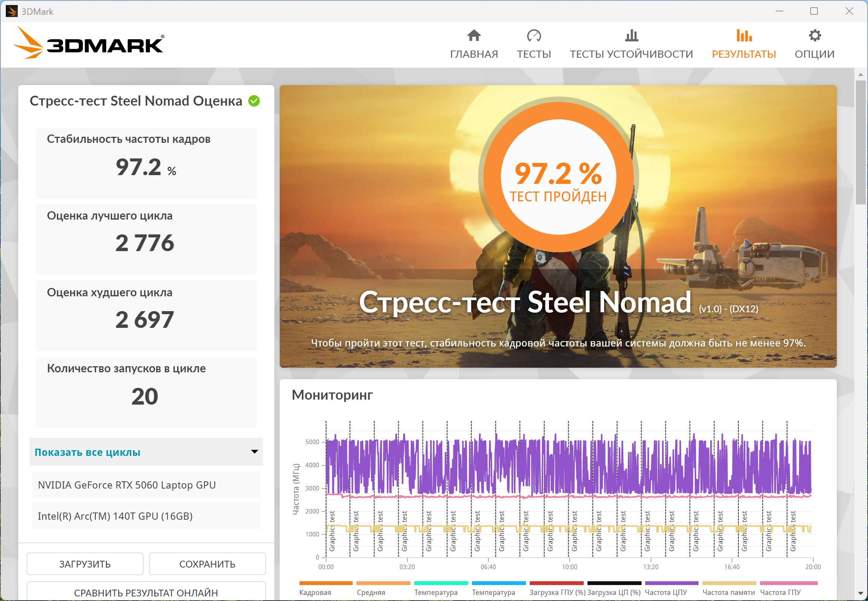Toggle the Частота ЦПУ purple legend swatch
The height and width of the screenshot is (601, 868).
[672, 583]
